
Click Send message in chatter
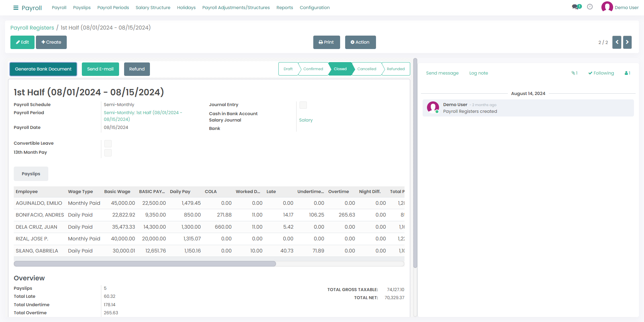point(442,73)
